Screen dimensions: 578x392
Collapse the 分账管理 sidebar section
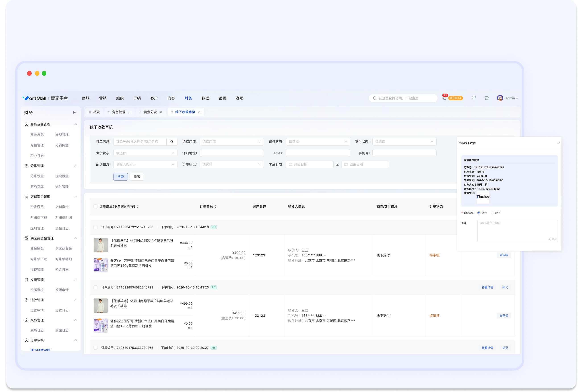click(76, 166)
